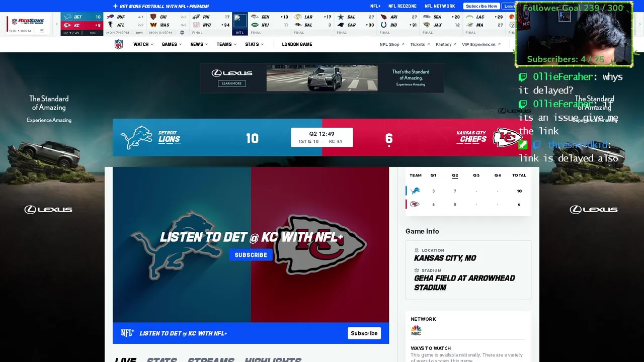644x362 pixels.
Task: Click white Subscribe button in NFL+ bar
Action: (x=364, y=333)
